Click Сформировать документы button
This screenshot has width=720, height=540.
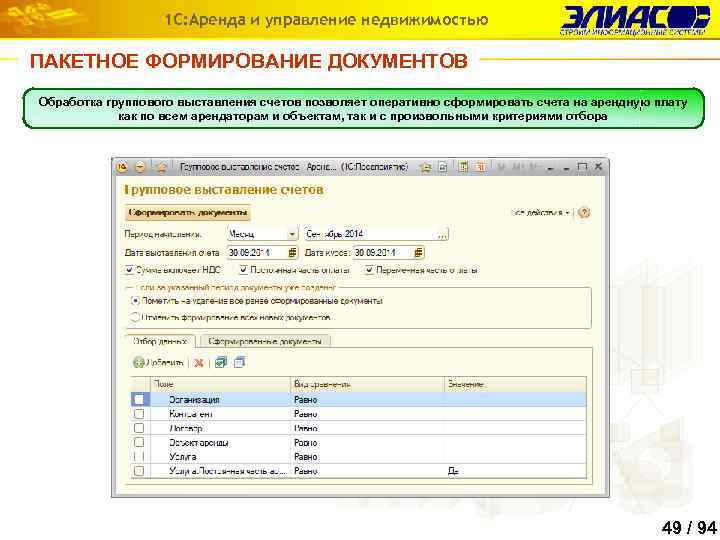click(188, 213)
